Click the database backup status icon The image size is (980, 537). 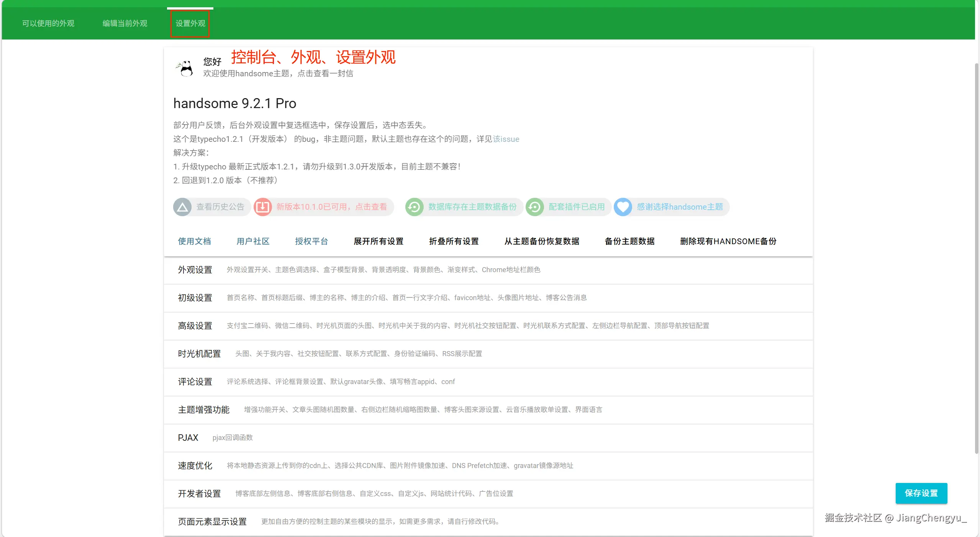[x=414, y=207]
